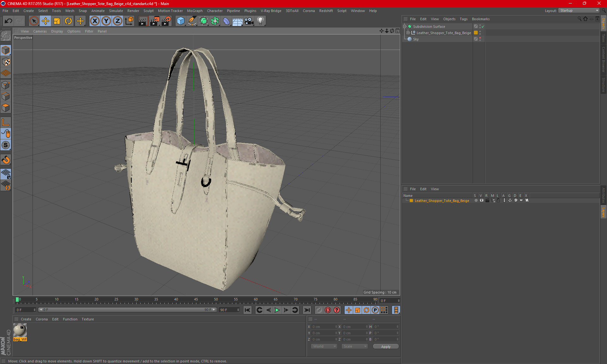Click the Undo arrow icon
Viewport: 607px width, 364px height.
[9, 21]
